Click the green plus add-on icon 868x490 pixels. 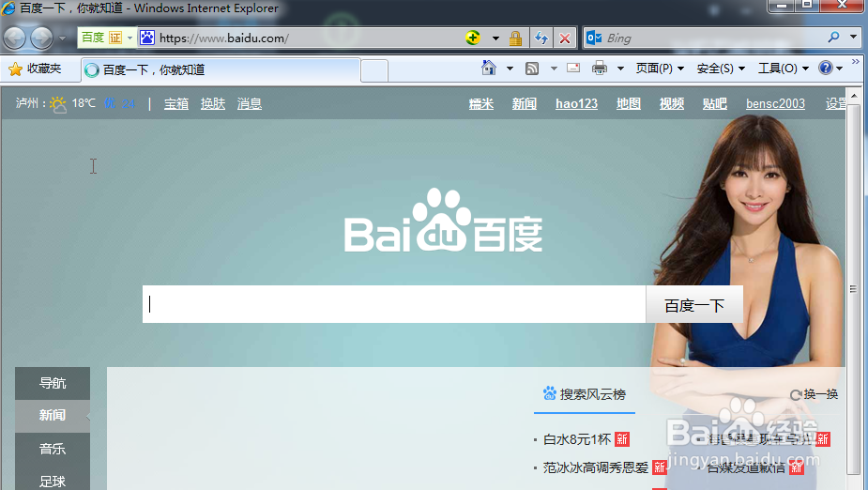tap(473, 38)
